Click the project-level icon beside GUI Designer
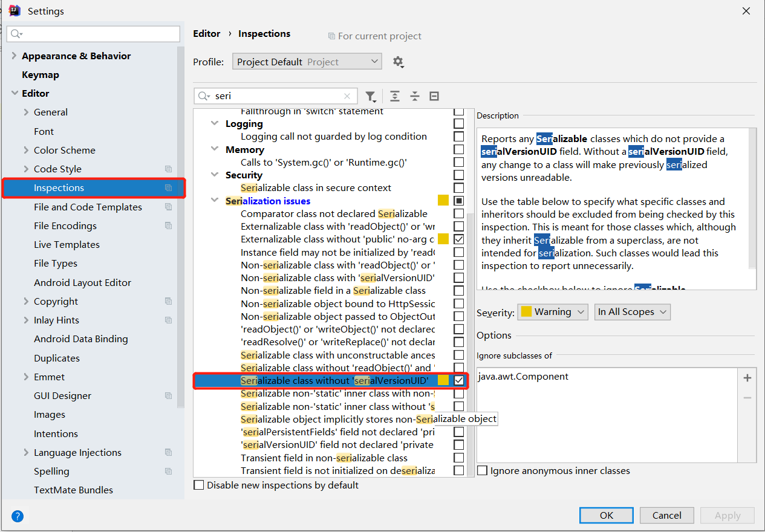The image size is (765, 532). pos(169,395)
